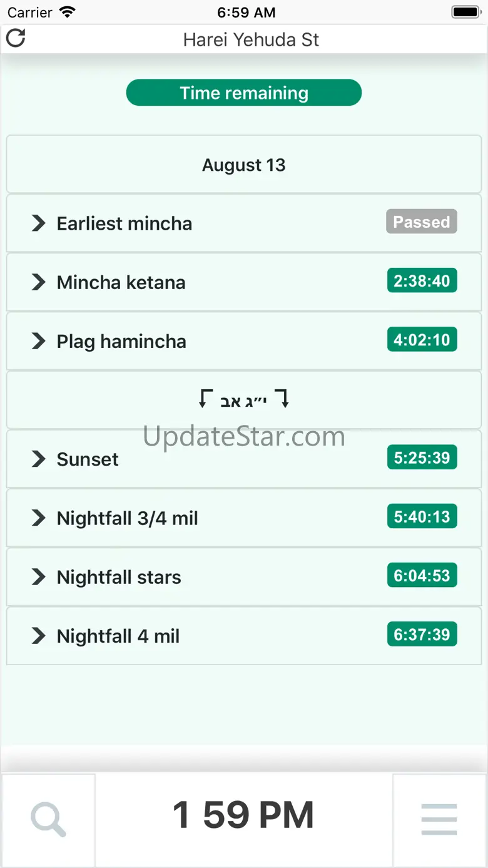Open the hamburger menu icon
The image size is (488, 868).
tap(439, 819)
